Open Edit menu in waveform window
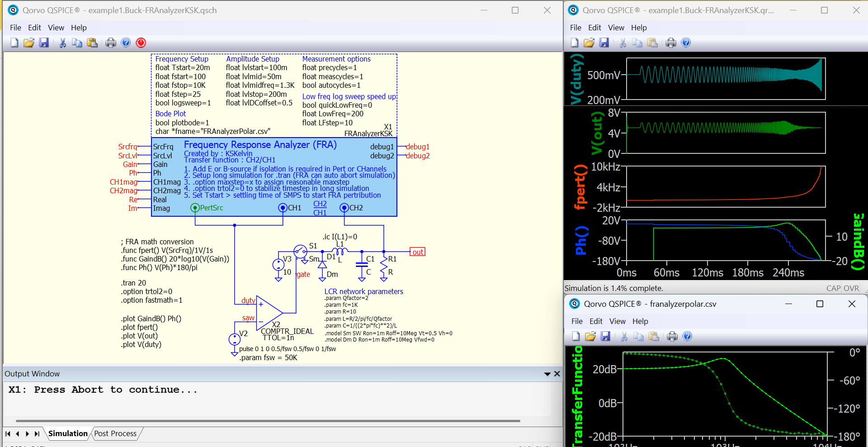The height and width of the screenshot is (447, 868). (x=594, y=28)
